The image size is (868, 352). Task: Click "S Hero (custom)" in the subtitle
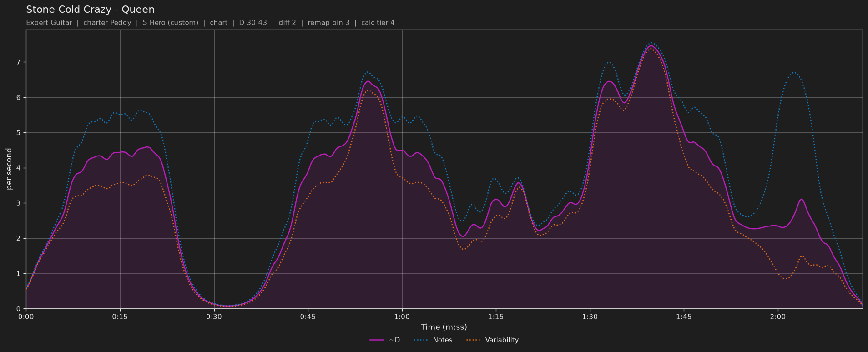[171, 23]
